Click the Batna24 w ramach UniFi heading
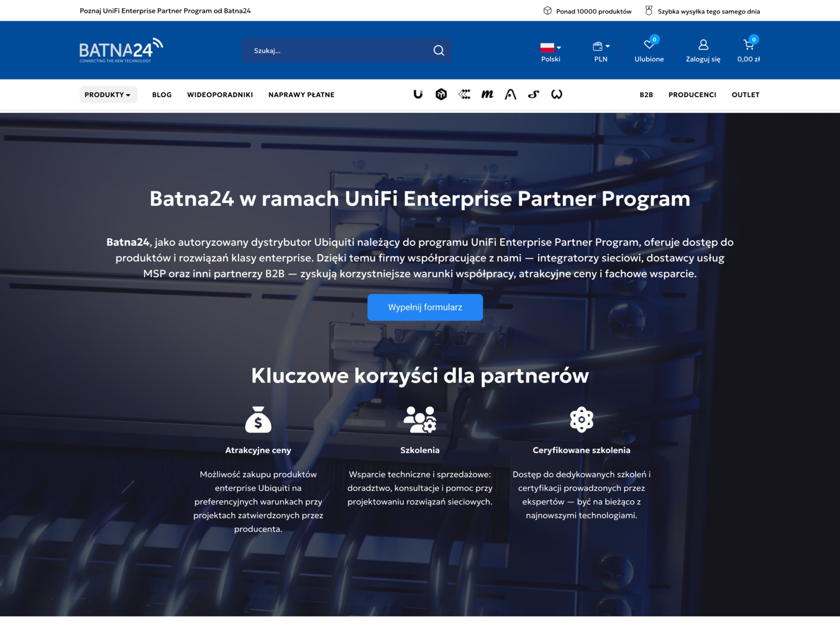840x630 pixels. coord(420,199)
